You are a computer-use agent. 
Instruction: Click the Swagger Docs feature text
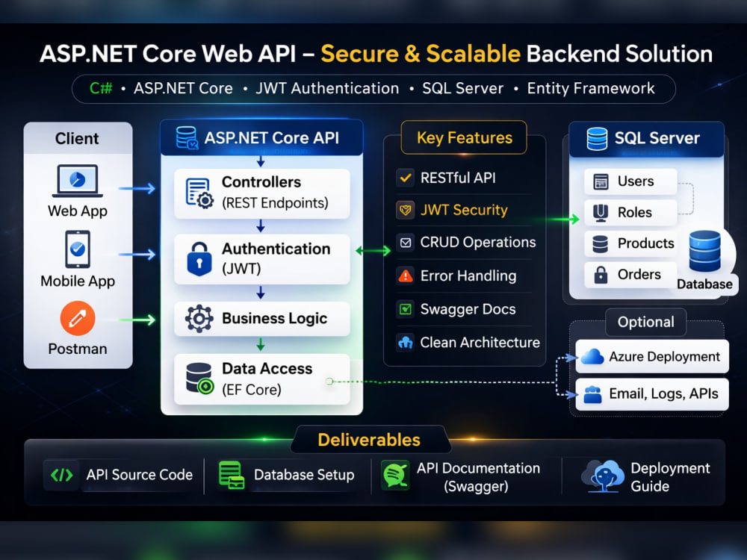pos(468,310)
